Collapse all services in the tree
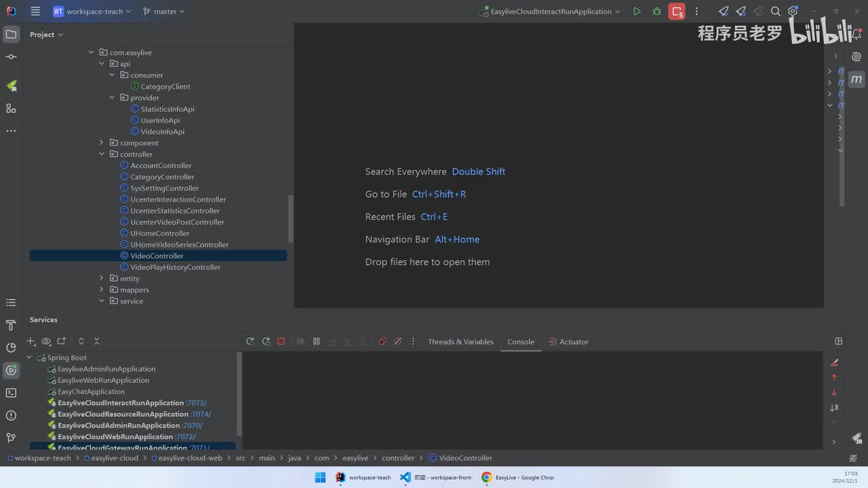The width and height of the screenshot is (868, 488). click(97, 342)
